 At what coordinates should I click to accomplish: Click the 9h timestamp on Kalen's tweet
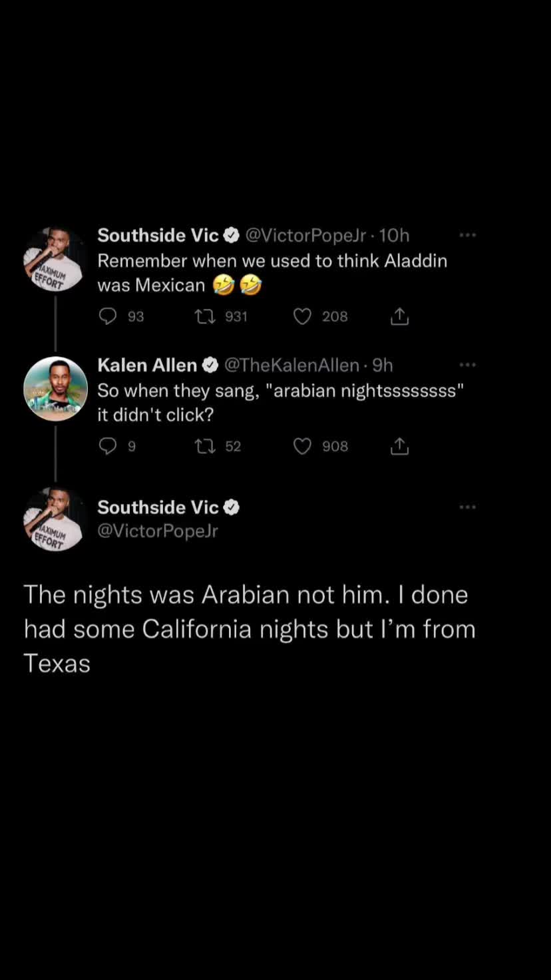(x=383, y=365)
